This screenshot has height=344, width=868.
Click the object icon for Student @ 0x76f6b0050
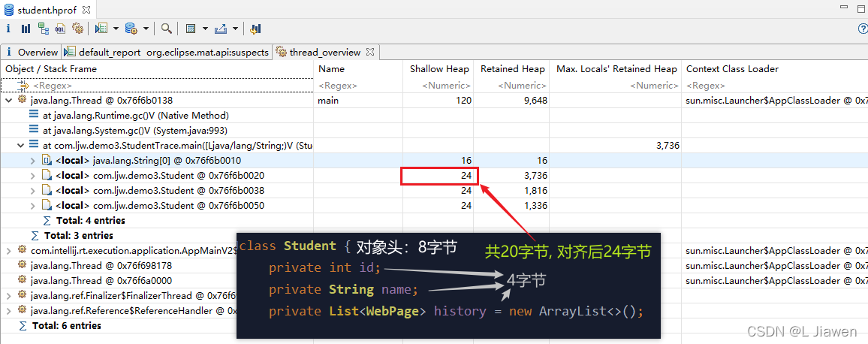[x=47, y=206]
